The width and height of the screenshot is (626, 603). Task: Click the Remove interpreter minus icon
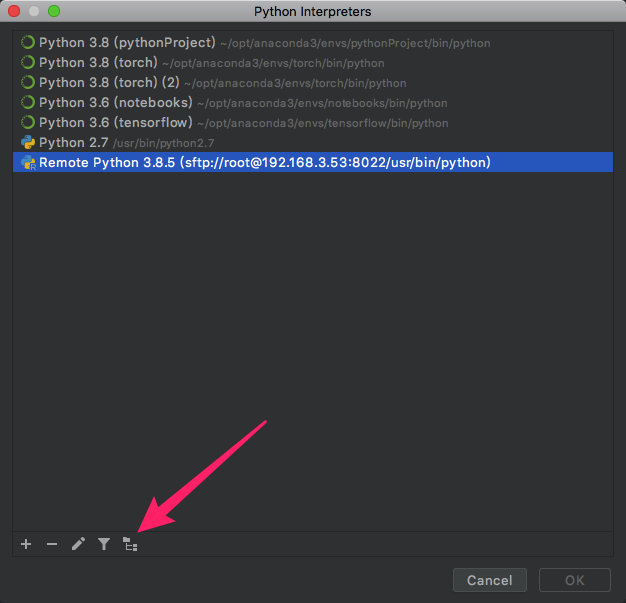point(52,544)
